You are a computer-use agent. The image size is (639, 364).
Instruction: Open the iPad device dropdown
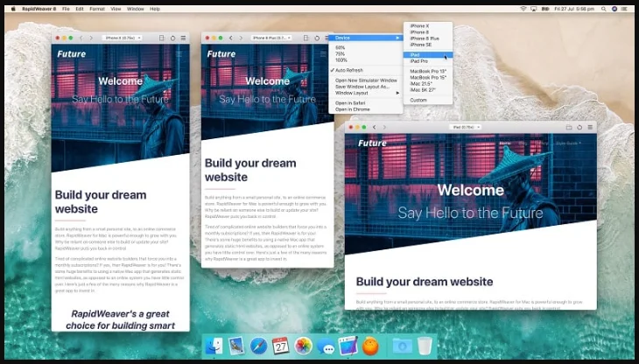[466, 128]
